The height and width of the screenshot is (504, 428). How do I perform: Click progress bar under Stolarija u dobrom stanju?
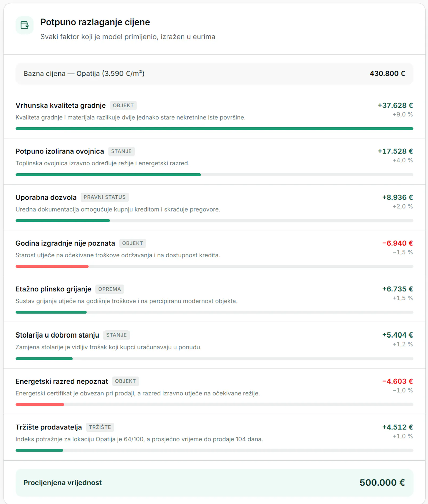point(214,358)
